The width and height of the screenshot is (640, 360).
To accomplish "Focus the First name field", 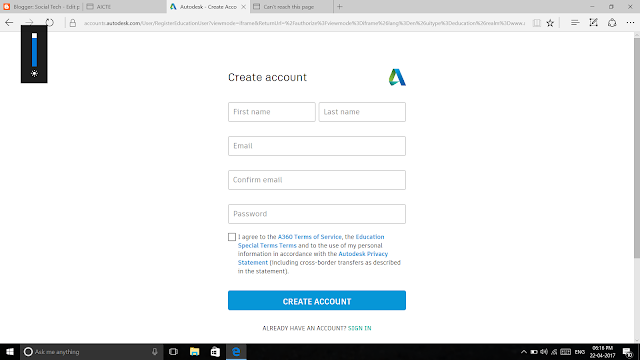I will point(272,112).
